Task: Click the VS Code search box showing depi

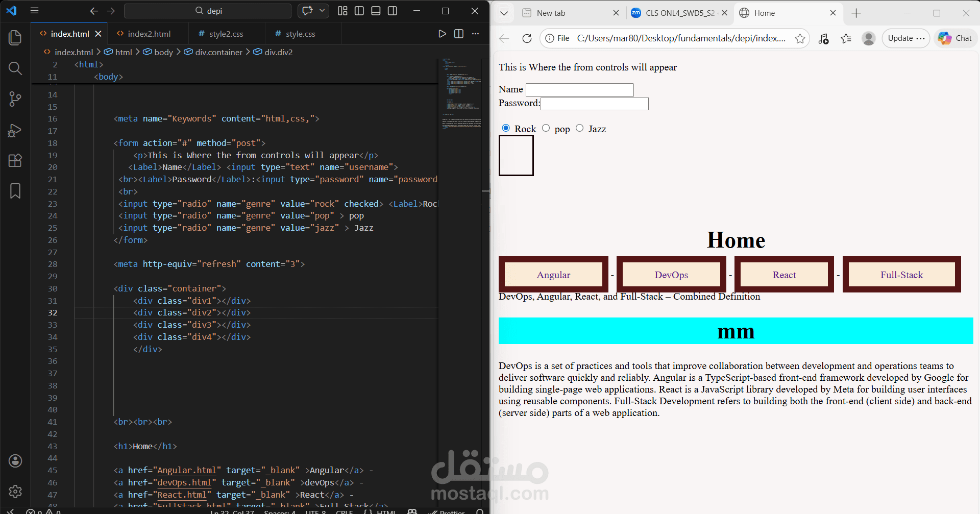Action: click(x=208, y=11)
